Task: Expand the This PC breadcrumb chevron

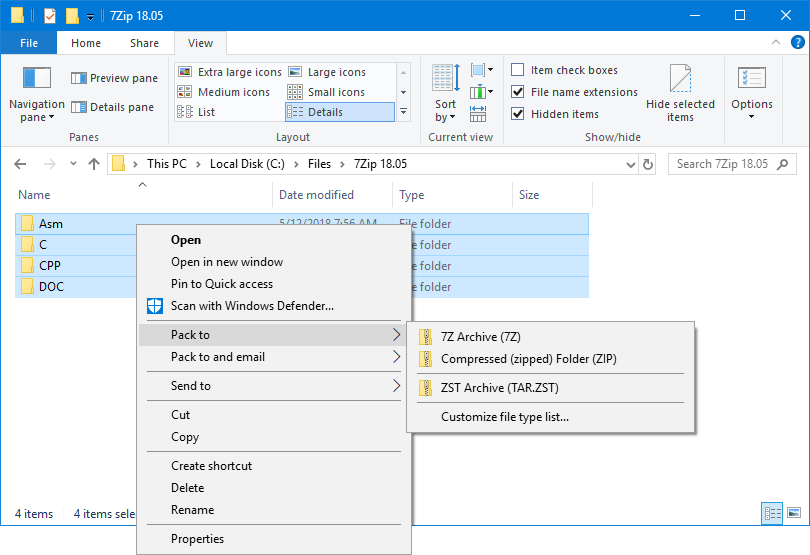Action: point(198,164)
